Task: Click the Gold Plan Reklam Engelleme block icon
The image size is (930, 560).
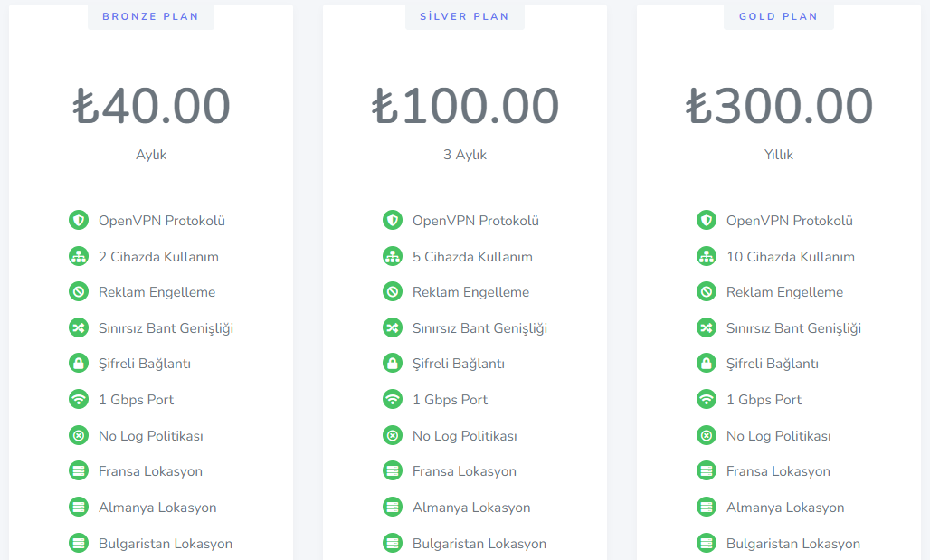Action: [706, 292]
